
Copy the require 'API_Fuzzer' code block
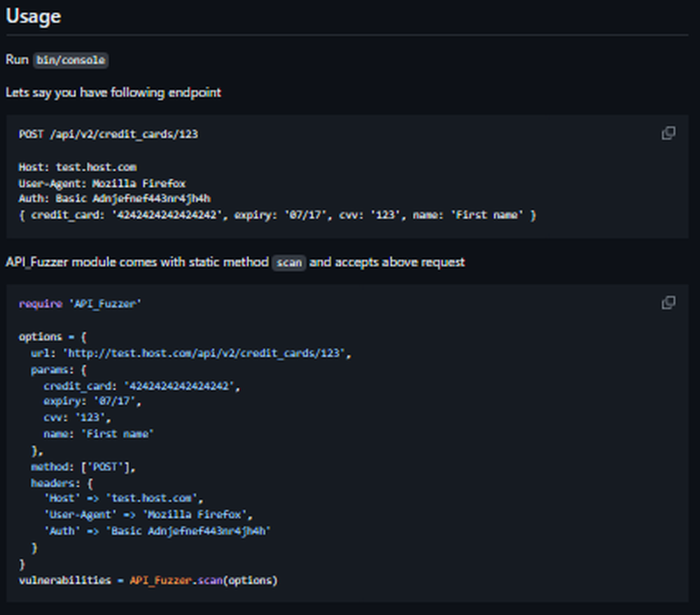pos(668,302)
